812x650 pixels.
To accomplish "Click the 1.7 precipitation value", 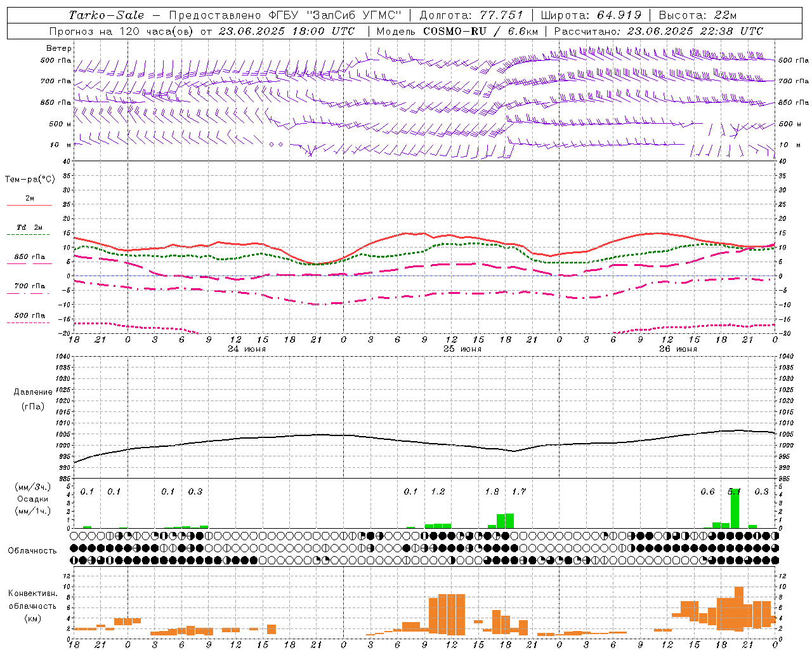I will [519, 491].
